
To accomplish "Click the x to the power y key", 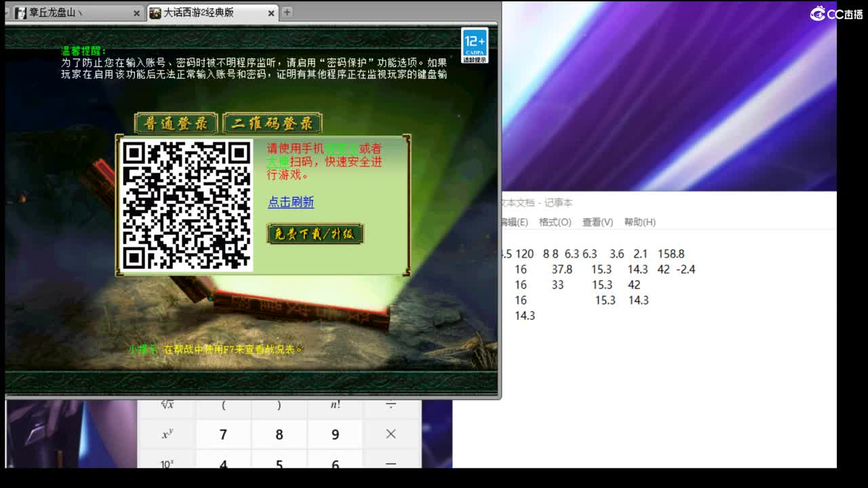I will click(x=167, y=434).
